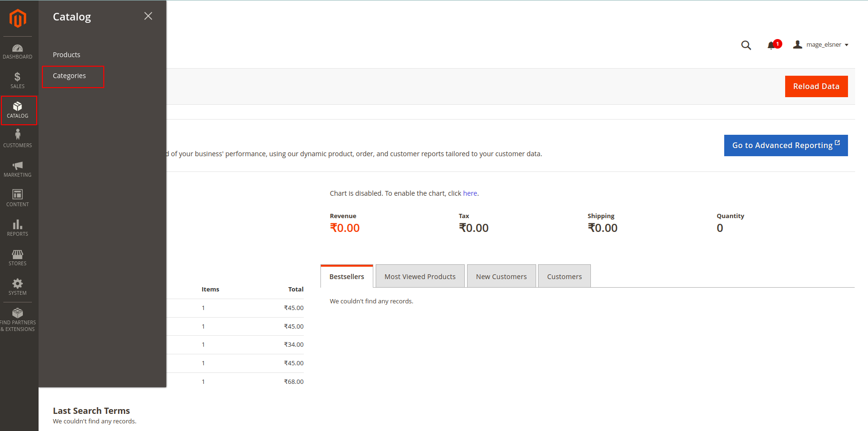868x431 pixels.
Task: Click the Last Search Terms heading
Action: [91, 411]
